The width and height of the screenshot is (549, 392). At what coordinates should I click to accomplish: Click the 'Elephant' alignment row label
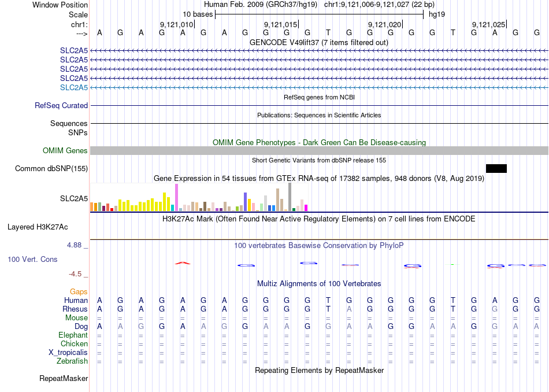pyautogui.click(x=73, y=335)
